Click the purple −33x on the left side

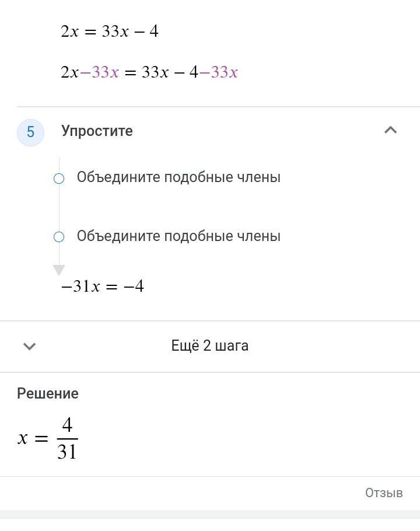tap(100, 72)
